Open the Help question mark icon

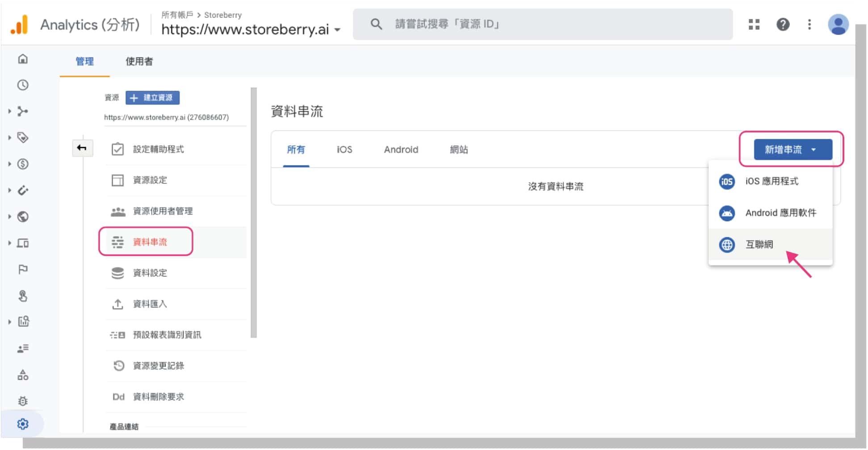(783, 25)
